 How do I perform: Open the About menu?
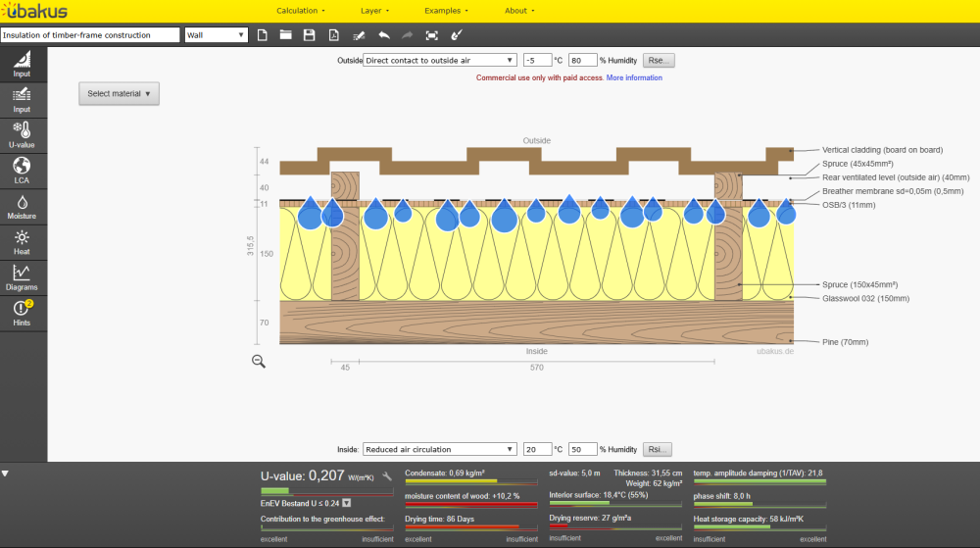click(x=519, y=11)
